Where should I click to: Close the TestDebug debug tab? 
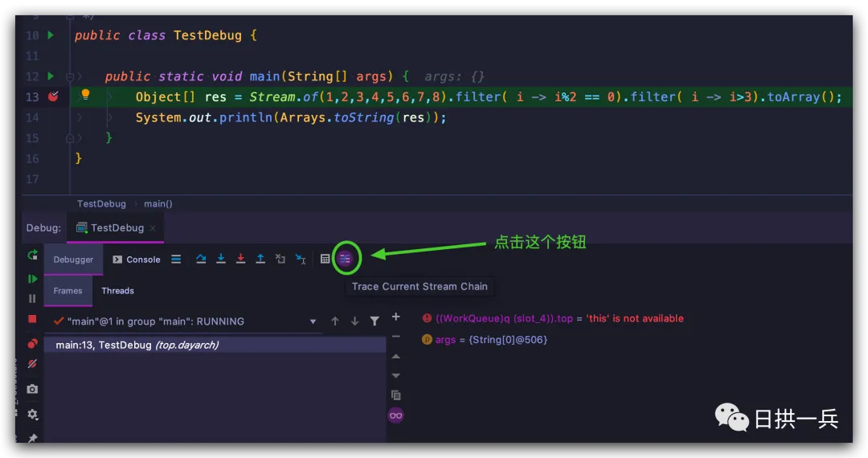point(152,228)
